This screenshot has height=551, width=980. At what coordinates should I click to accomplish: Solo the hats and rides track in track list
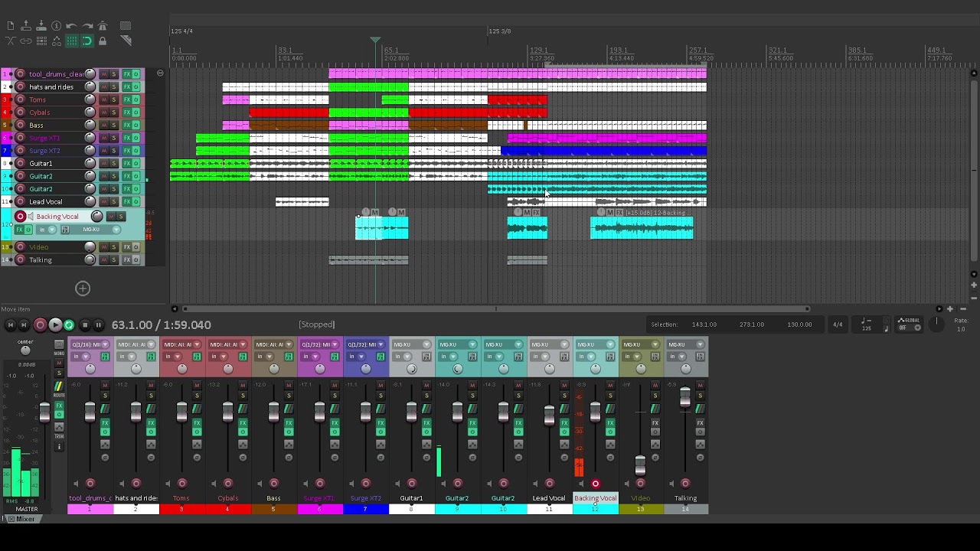114,87
